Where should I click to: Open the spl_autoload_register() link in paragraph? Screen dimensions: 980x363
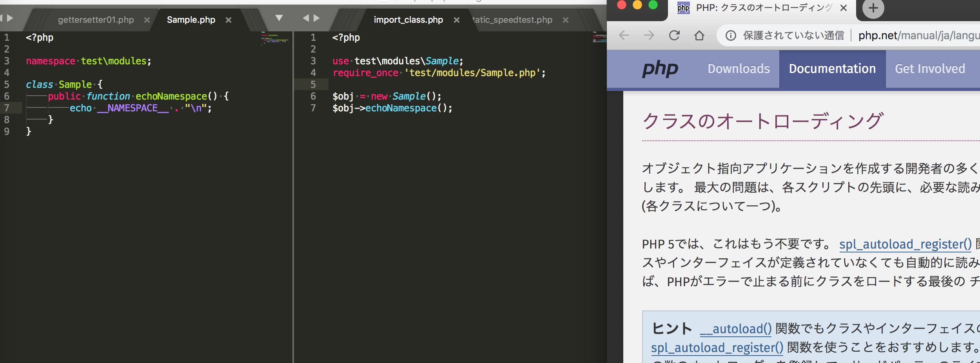(905, 244)
